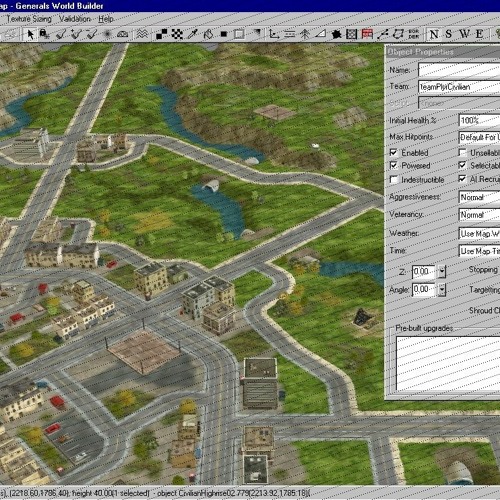Open the Help menu
Screen dimensions: 500x500
[x=105, y=19]
